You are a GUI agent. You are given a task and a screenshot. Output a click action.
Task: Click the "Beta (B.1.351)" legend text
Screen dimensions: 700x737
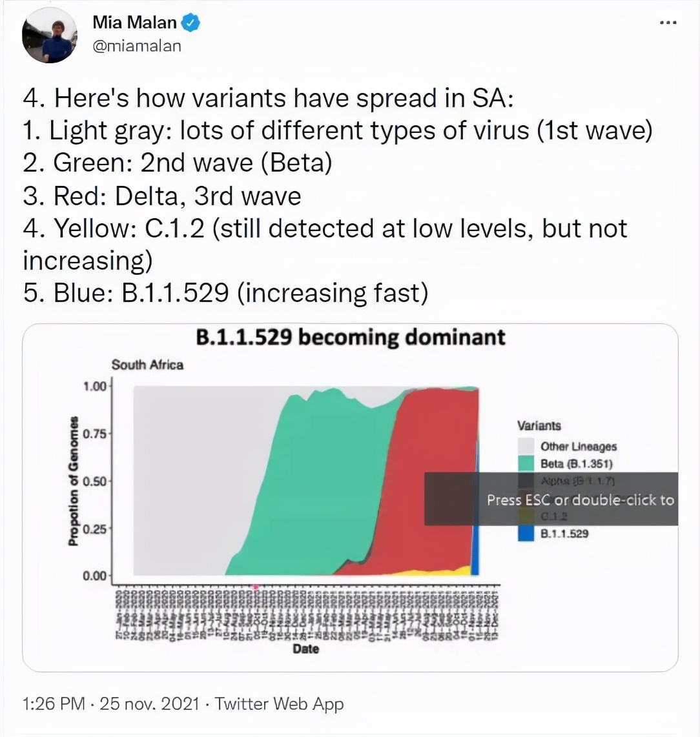pyautogui.click(x=576, y=463)
